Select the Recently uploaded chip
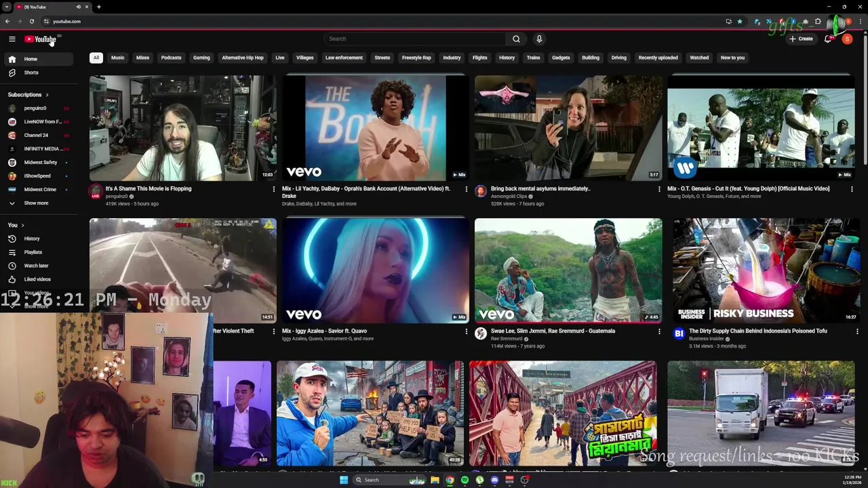868x488 pixels. tap(658, 58)
